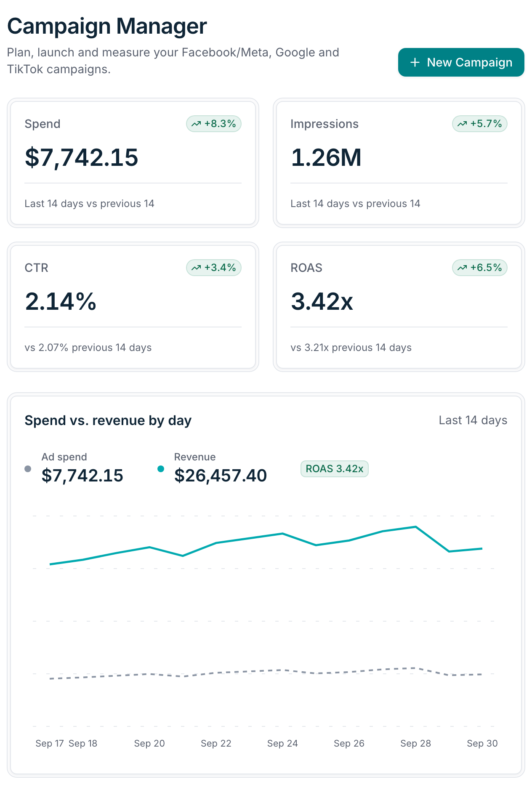Click the Sep 24 axis label
This screenshot has width=532, height=787.
click(282, 744)
